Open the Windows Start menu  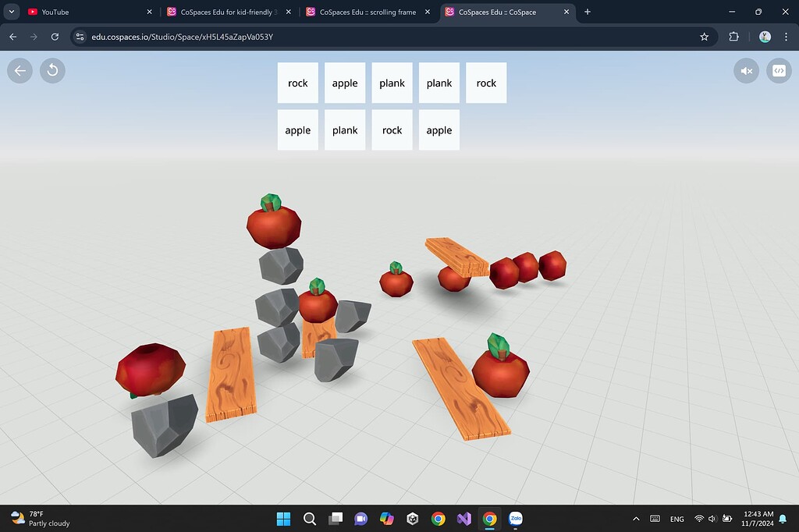pos(283,519)
